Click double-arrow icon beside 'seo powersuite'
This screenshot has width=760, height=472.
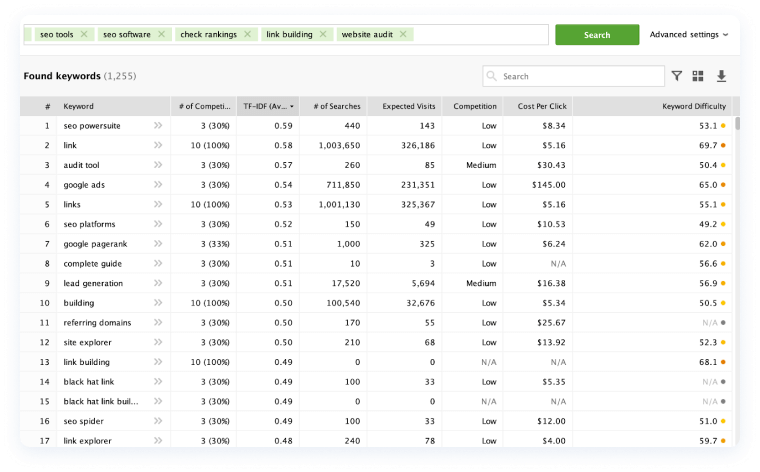158,126
